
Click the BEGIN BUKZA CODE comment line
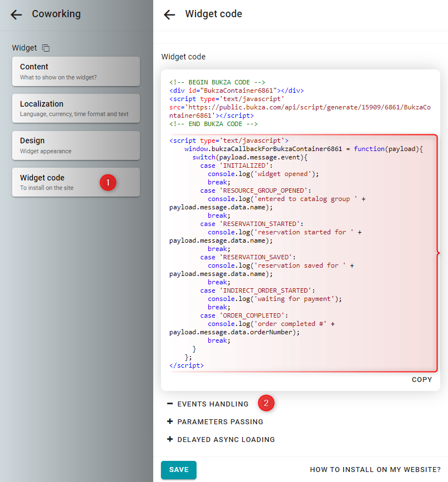tap(217, 82)
